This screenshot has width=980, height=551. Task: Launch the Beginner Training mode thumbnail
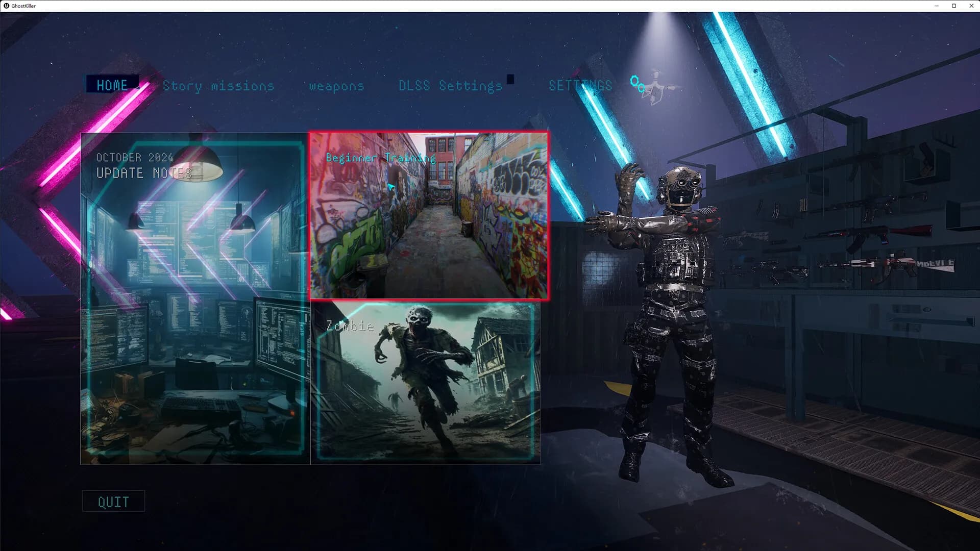point(429,215)
